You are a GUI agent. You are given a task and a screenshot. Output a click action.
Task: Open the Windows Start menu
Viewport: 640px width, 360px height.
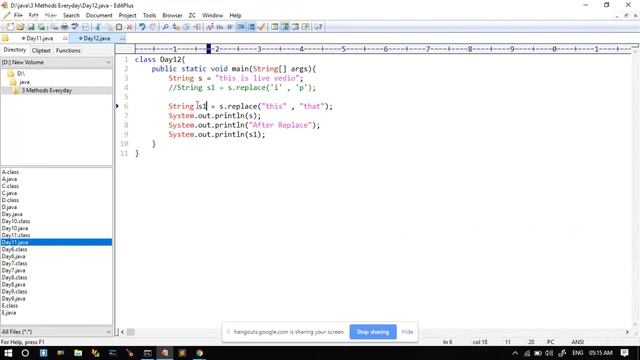(8, 353)
